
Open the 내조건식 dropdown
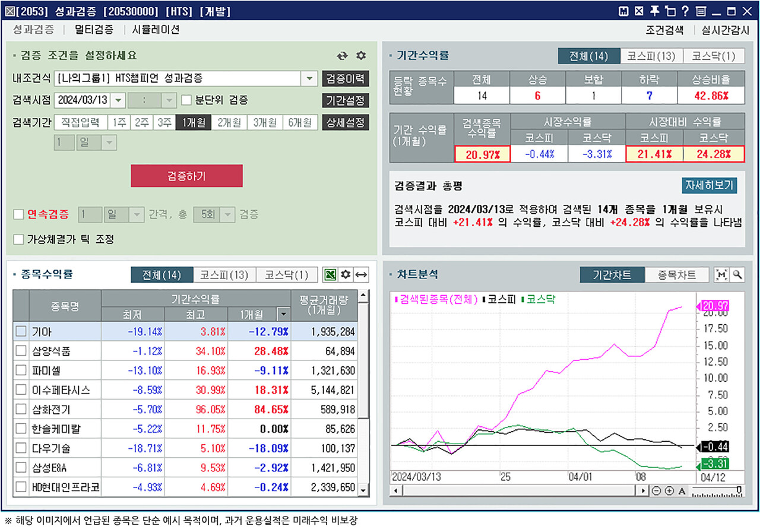310,78
